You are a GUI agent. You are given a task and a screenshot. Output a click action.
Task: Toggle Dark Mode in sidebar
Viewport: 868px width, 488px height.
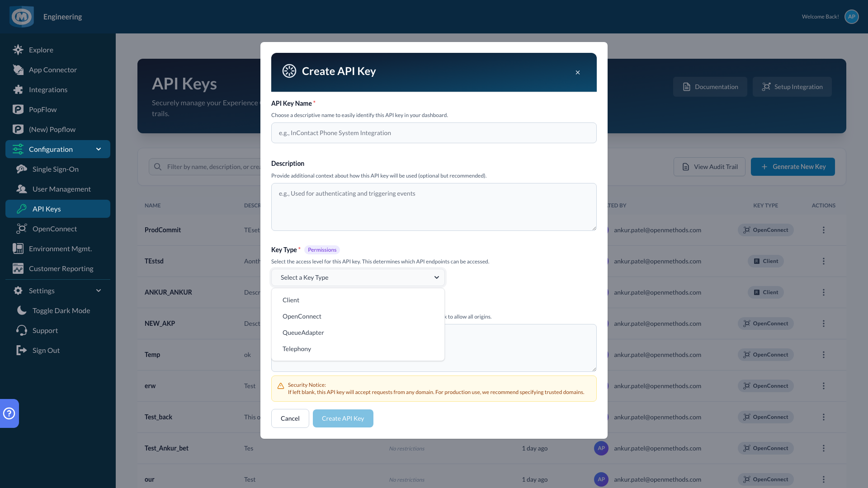(x=58, y=310)
